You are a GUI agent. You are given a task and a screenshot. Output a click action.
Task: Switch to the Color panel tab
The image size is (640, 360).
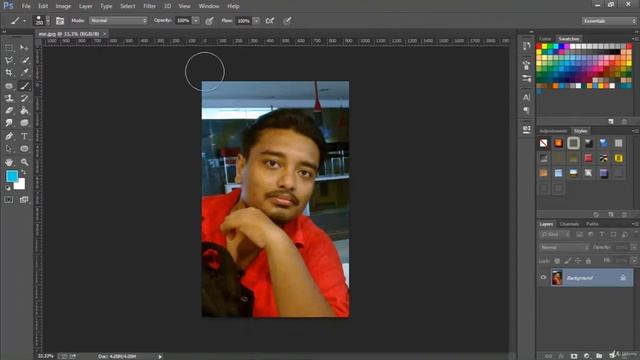545,39
